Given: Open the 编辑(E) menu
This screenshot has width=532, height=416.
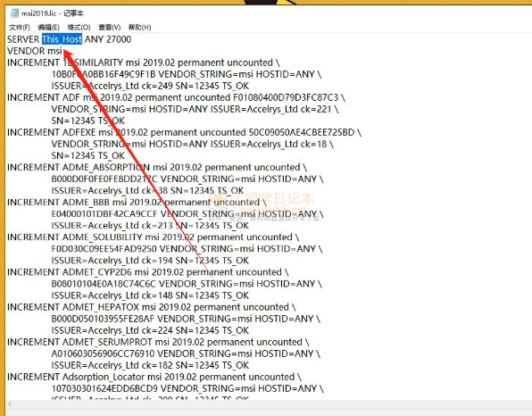Looking at the screenshot, I should tap(48, 28).
